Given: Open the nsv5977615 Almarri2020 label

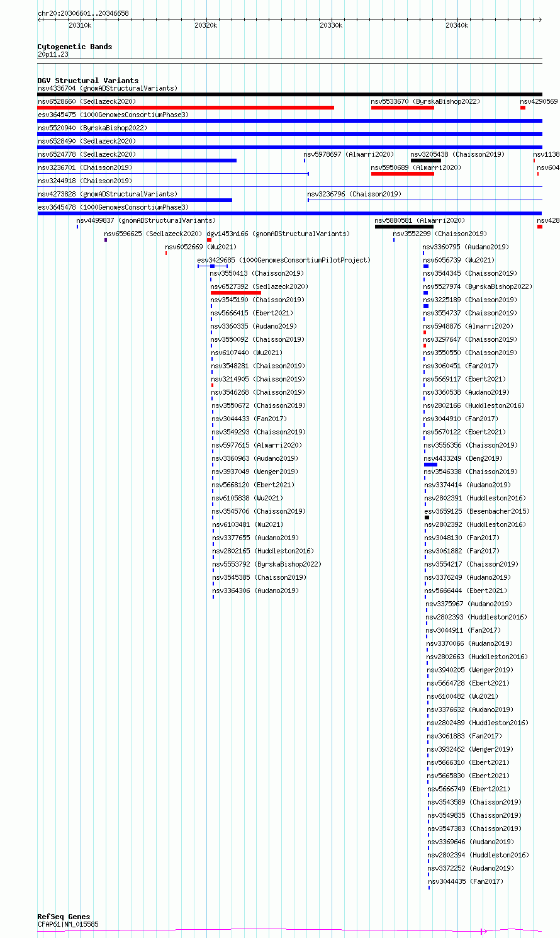Looking at the screenshot, I should click(x=257, y=445).
